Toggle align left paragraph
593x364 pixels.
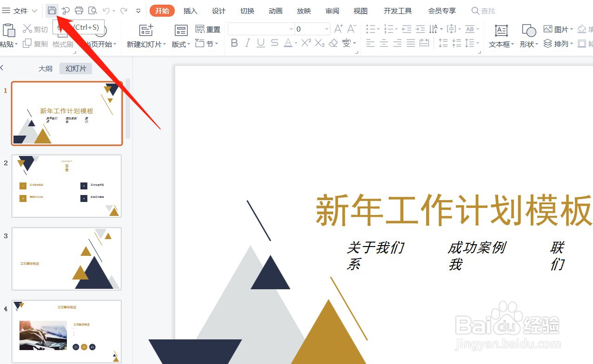[x=370, y=43]
